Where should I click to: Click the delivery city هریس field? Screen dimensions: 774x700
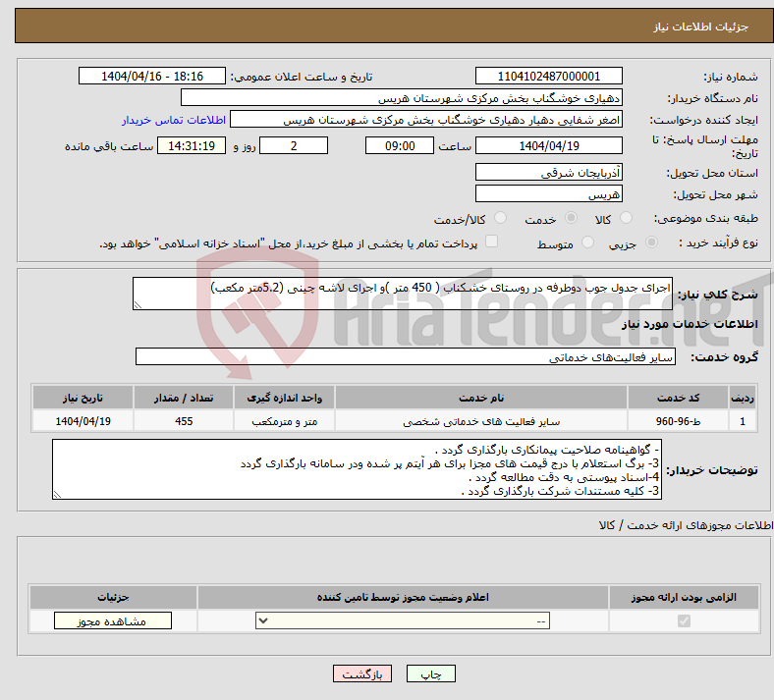click(x=548, y=193)
